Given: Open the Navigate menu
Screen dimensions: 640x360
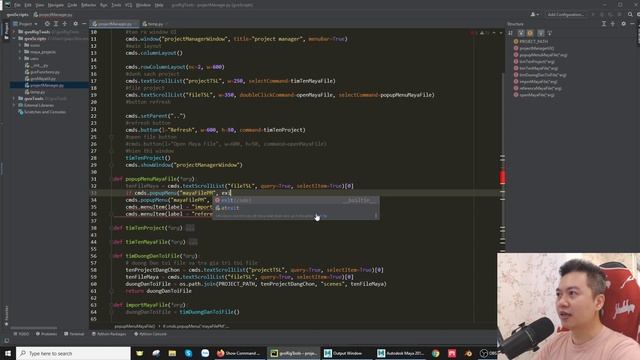Looking at the screenshot, I should [x=56, y=5].
